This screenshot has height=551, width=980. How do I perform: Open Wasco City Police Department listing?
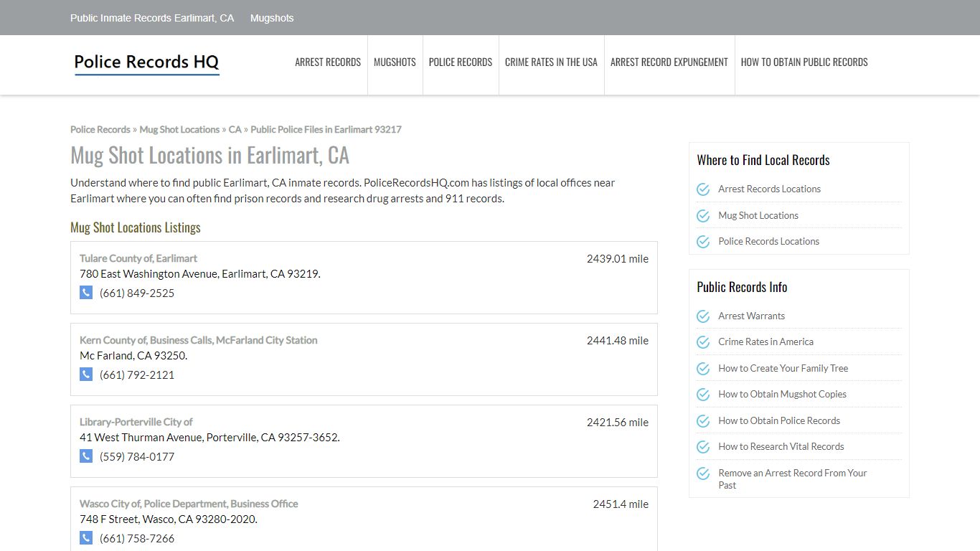189,504
